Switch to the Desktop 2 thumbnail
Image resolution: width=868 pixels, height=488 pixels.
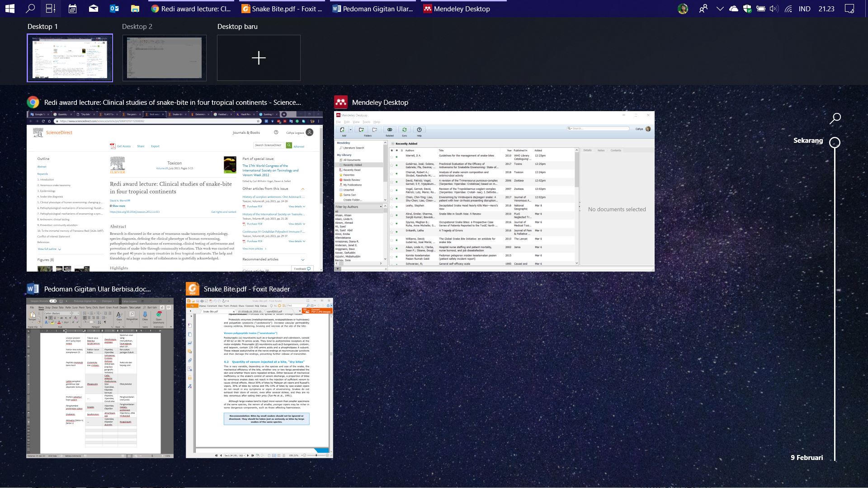164,58
